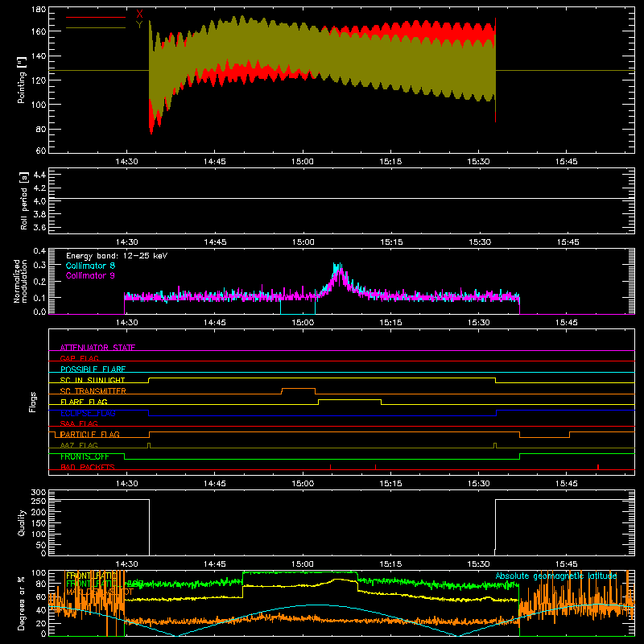Click the 250 value on the Quality axis
The height and width of the screenshot is (644, 644).
(38, 501)
